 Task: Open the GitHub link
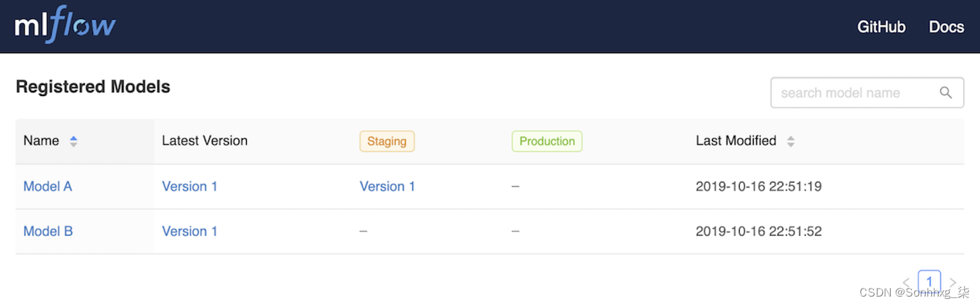881,27
